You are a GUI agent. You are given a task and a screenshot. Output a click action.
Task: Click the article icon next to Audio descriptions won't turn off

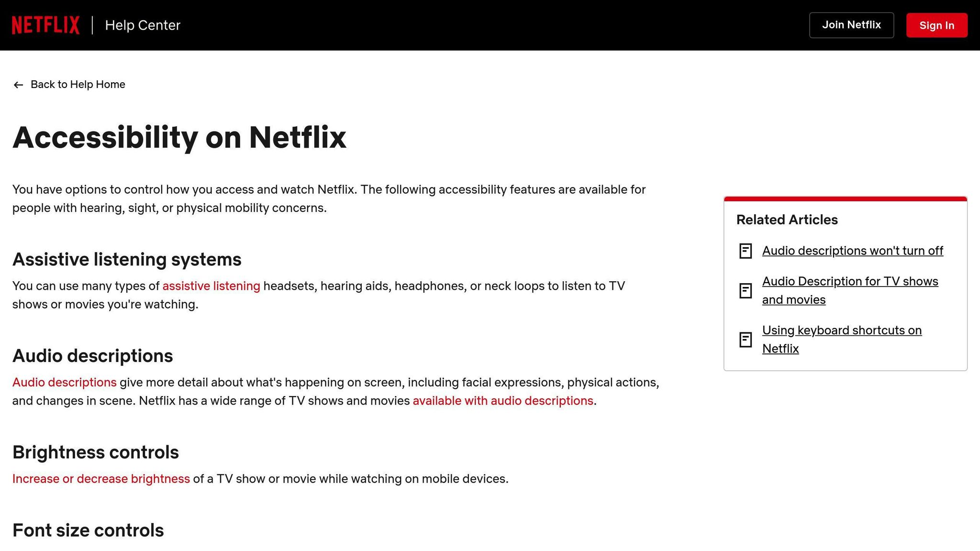coord(746,251)
